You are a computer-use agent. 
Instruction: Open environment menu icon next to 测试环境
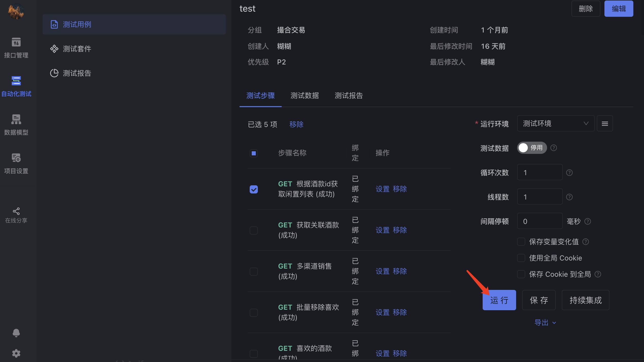click(605, 124)
